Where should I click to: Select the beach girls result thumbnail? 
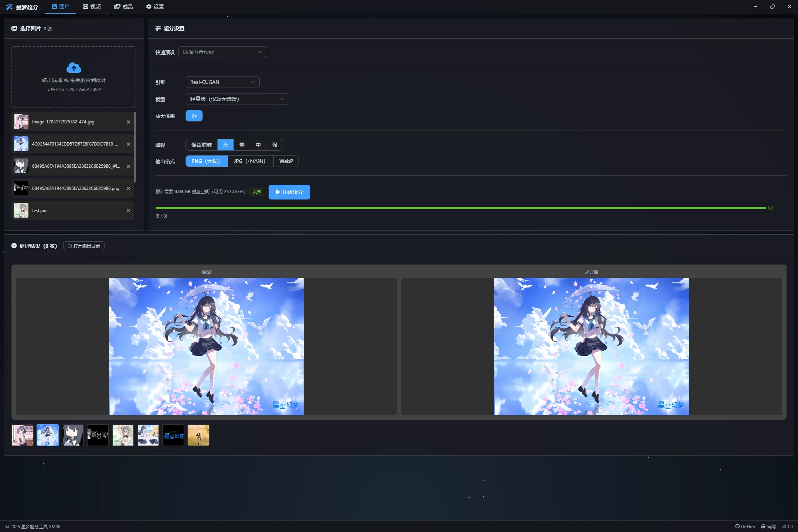point(148,435)
